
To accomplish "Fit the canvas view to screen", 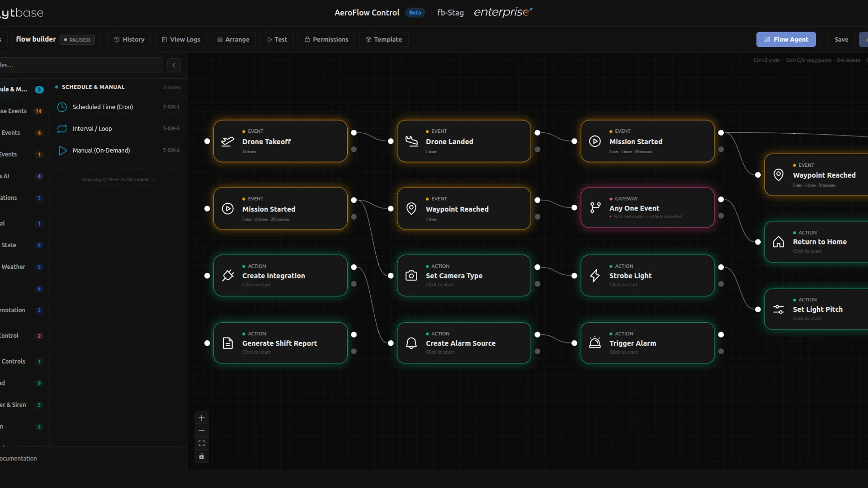I will click(x=202, y=443).
